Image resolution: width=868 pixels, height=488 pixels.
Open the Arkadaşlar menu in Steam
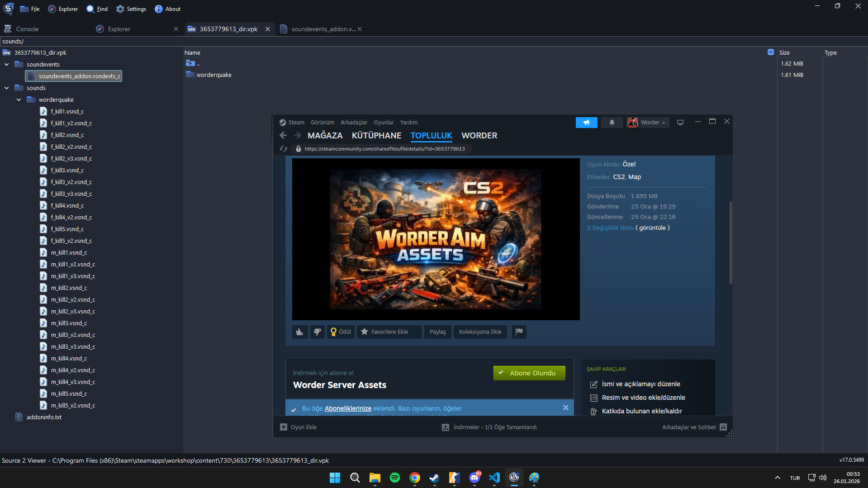(x=354, y=123)
